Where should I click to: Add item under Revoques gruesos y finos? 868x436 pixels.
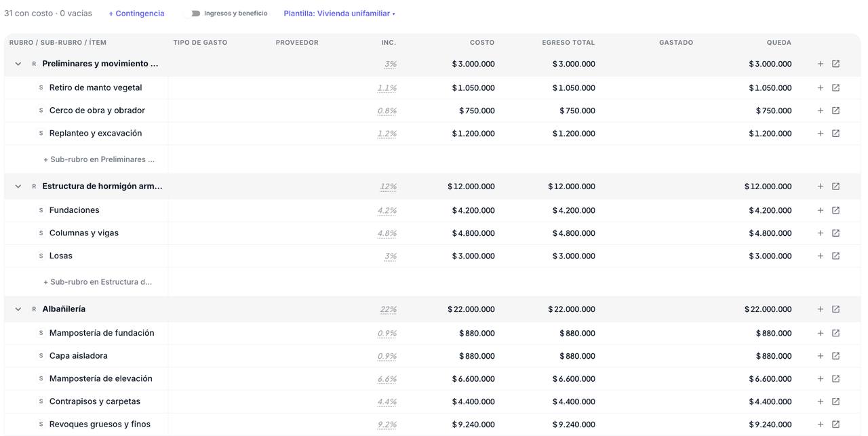point(820,424)
